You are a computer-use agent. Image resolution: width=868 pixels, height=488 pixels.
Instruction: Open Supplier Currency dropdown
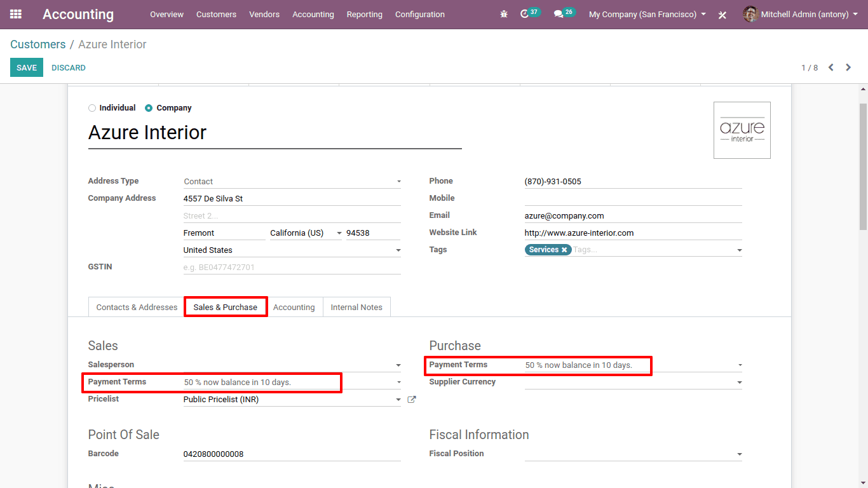(634, 383)
